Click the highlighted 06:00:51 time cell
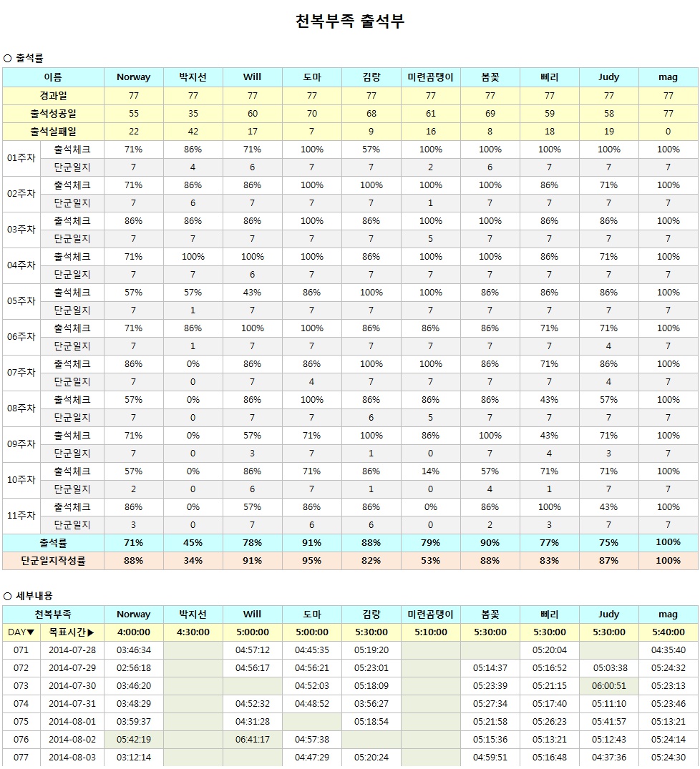This screenshot has width=700, height=769. tap(608, 686)
